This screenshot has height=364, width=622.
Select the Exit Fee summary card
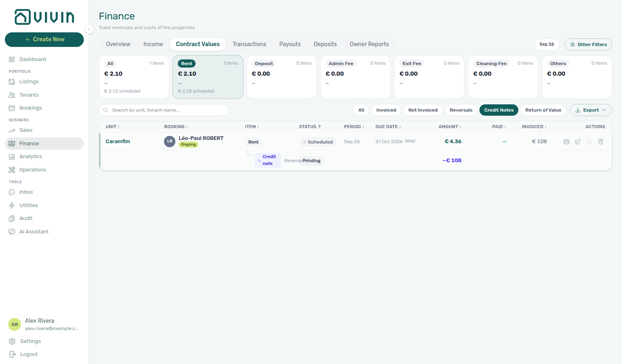(429, 77)
